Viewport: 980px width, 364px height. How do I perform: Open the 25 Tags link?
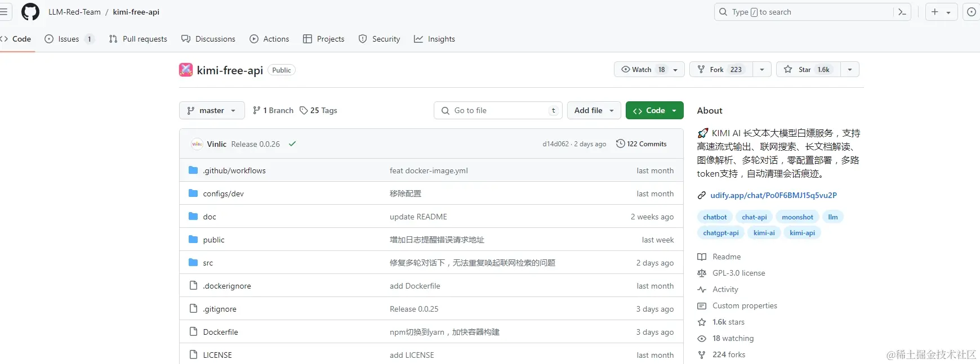coord(318,110)
